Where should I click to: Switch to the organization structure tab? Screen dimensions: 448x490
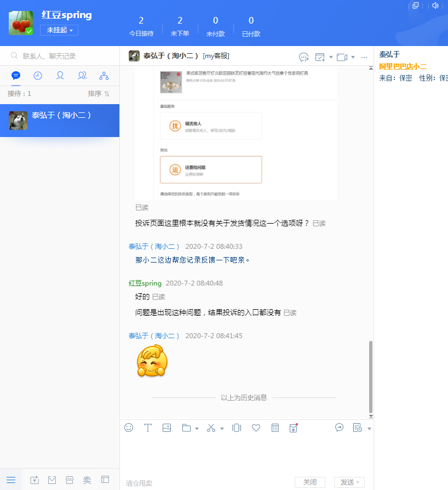(x=104, y=76)
